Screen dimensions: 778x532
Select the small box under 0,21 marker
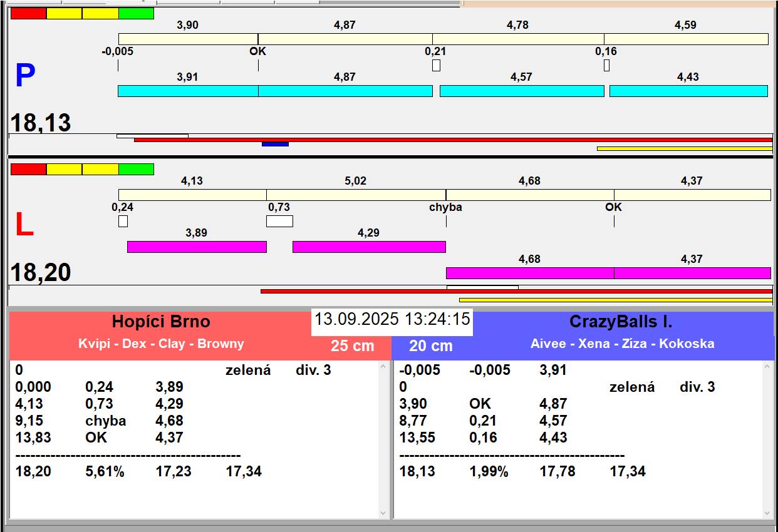tap(436, 65)
